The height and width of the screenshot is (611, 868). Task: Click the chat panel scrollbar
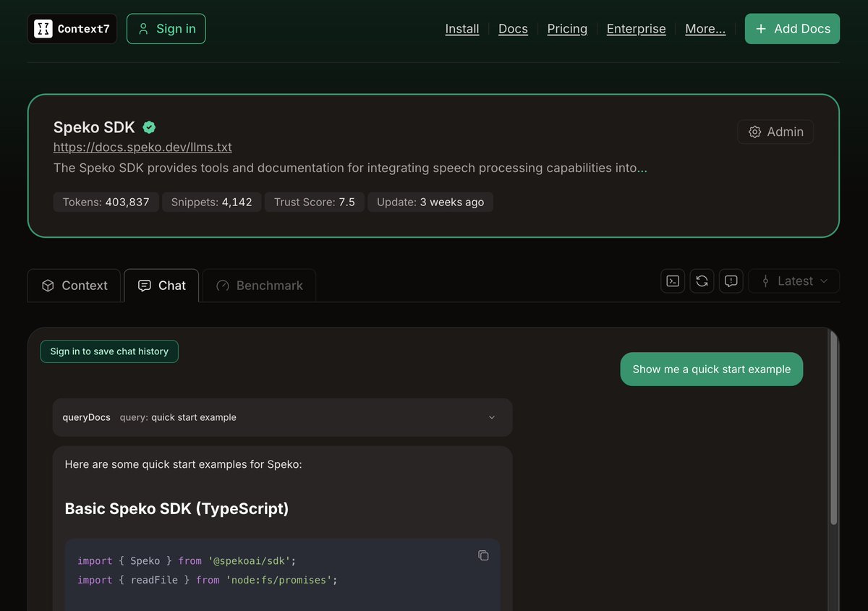coord(833,428)
